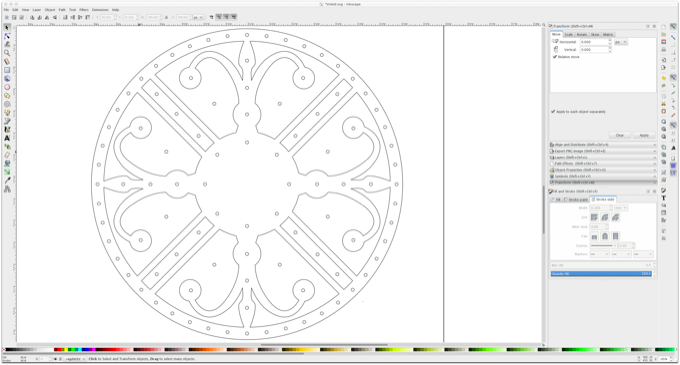Select the Tweak tool
This screenshot has height=365, width=680.
[x=7, y=44]
